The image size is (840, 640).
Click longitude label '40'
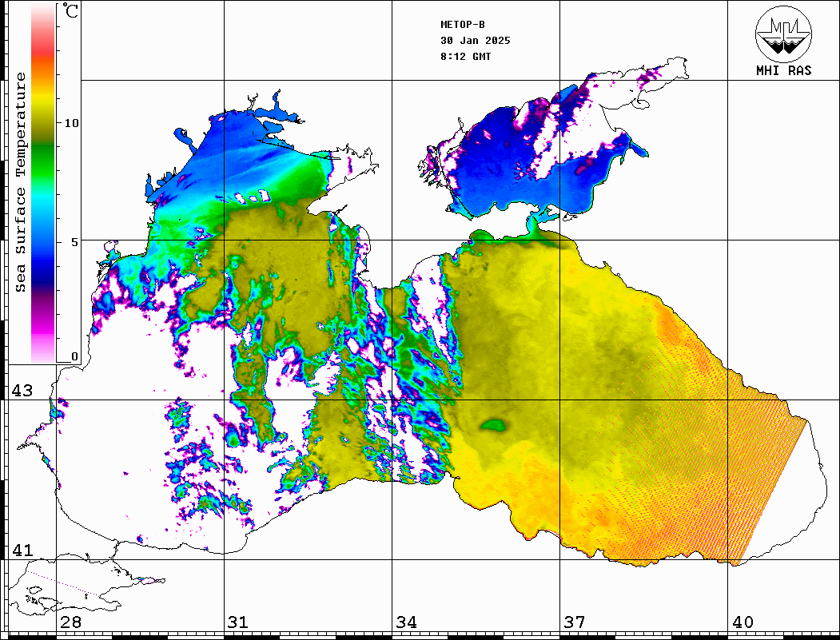742,622
